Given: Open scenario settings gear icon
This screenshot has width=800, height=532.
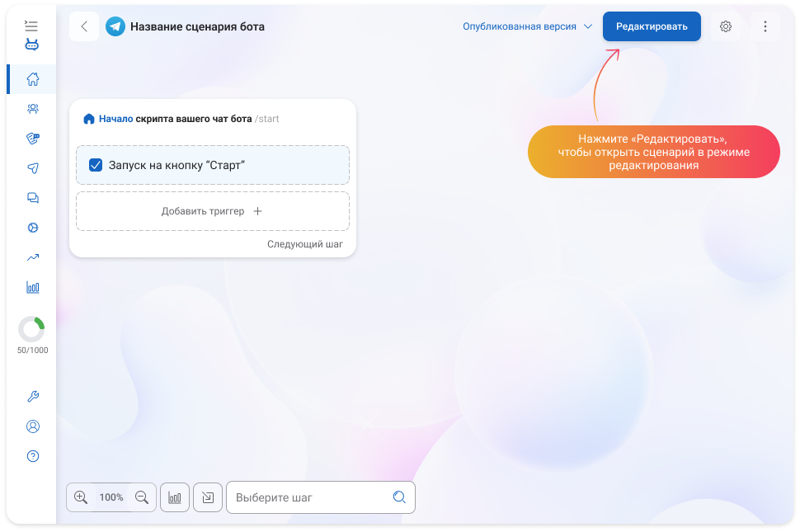Looking at the screenshot, I should [726, 26].
